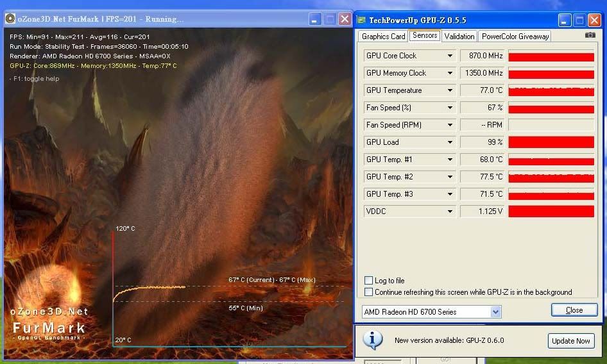Click the -- RPM fan speed value
607x364 pixels.
(x=483, y=125)
